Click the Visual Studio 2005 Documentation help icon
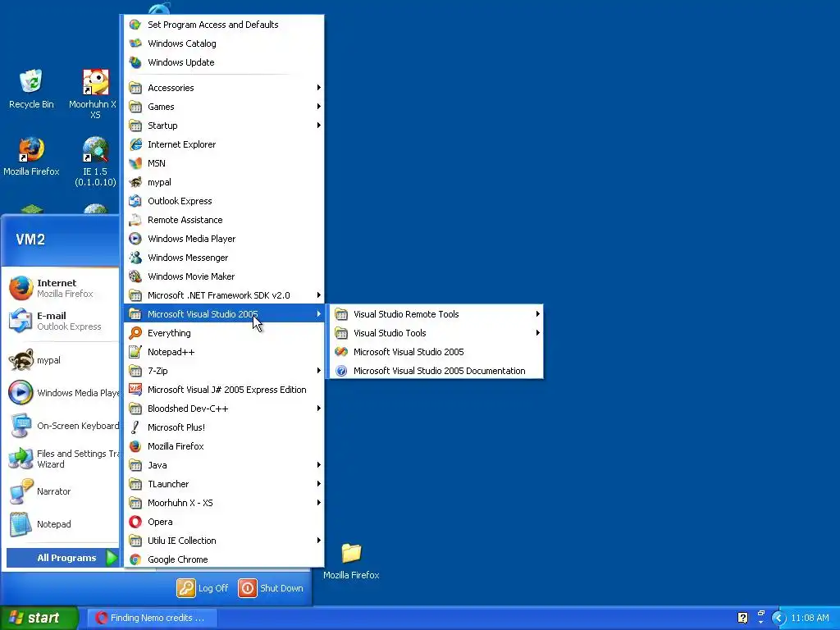This screenshot has width=840, height=630. click(341, 371)
